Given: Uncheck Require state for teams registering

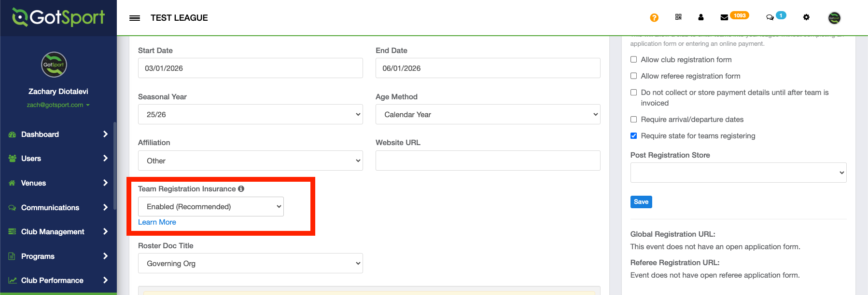Looking at the screenshot, I should point(634,136).
